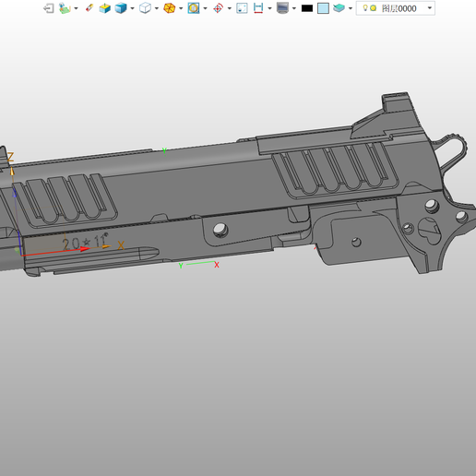Open the dropdown arrow beside the green paint-fill icon
This screenshot has width=476, height=476.
(x=76, y=8)
